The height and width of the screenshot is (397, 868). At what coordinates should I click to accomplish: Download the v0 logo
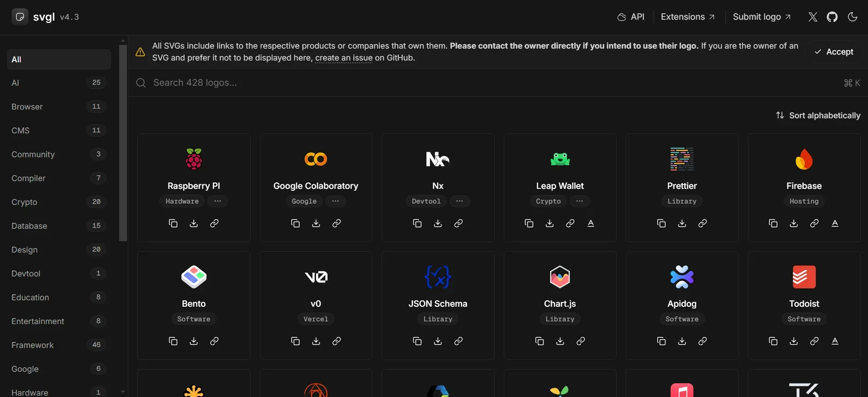point(316,341)
